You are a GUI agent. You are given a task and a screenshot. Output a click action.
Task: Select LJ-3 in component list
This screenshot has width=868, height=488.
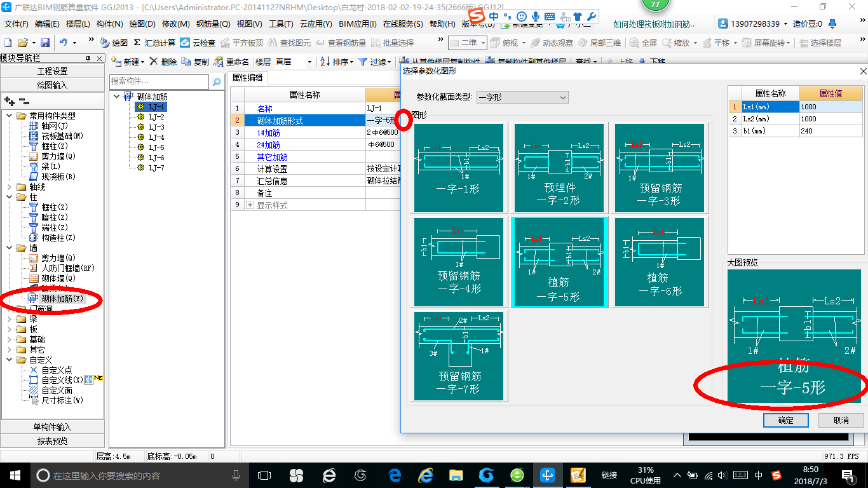tap(156, 127)
